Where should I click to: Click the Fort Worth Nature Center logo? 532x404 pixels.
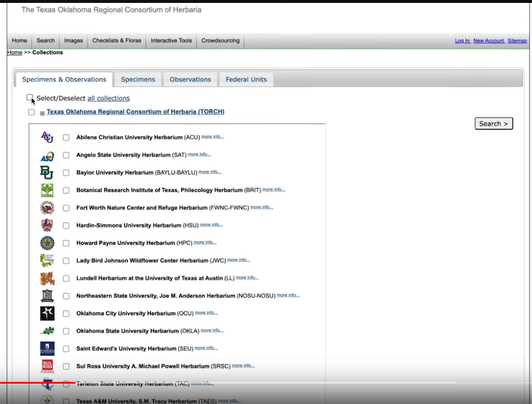(x=47, y=208)
